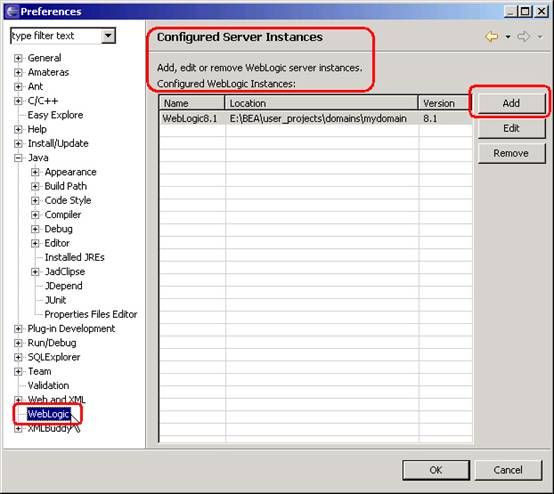Expand the Amateras tree node

pos(18,72)
